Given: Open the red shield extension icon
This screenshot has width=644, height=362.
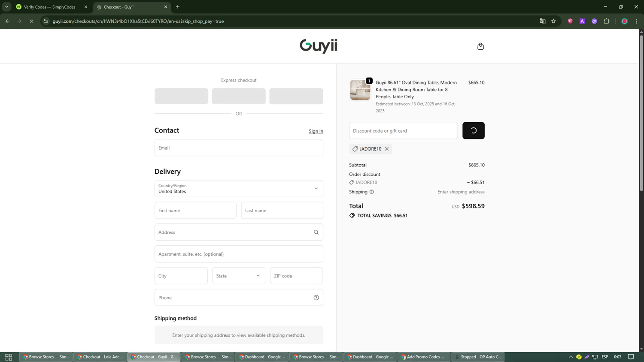Looking at the screenshot, I should (x=570, y=21).
